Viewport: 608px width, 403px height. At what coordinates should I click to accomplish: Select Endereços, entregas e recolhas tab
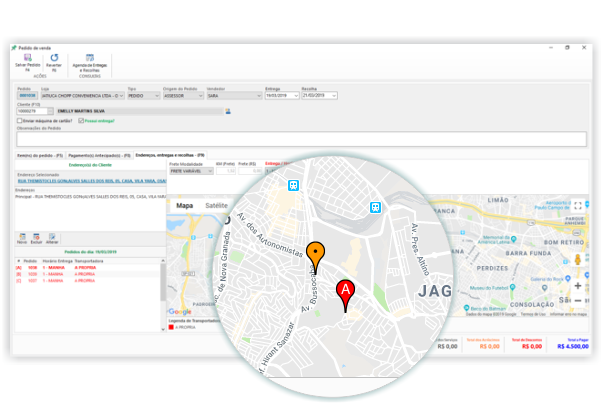pos(170,155)
